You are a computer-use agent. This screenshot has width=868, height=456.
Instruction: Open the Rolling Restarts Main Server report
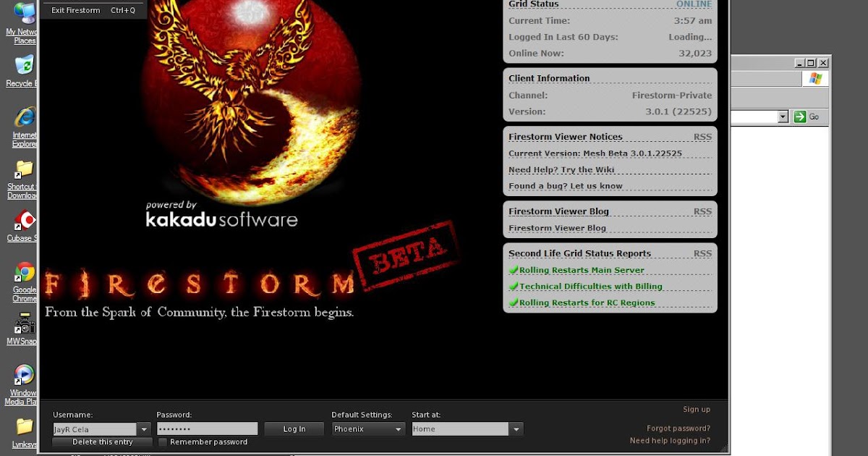582,270
